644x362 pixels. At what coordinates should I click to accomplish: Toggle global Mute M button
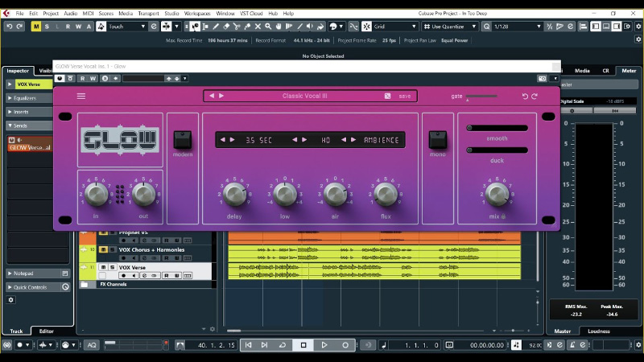click(36, 27)
